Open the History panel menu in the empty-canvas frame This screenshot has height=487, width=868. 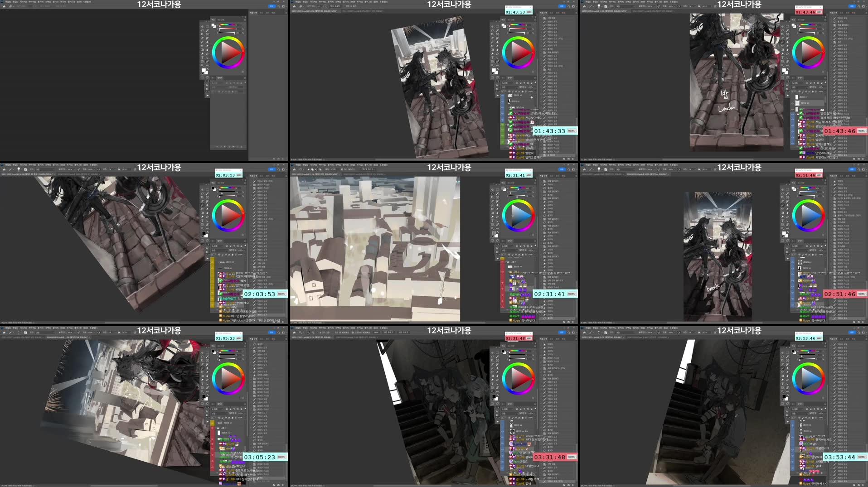click(286, 13)
